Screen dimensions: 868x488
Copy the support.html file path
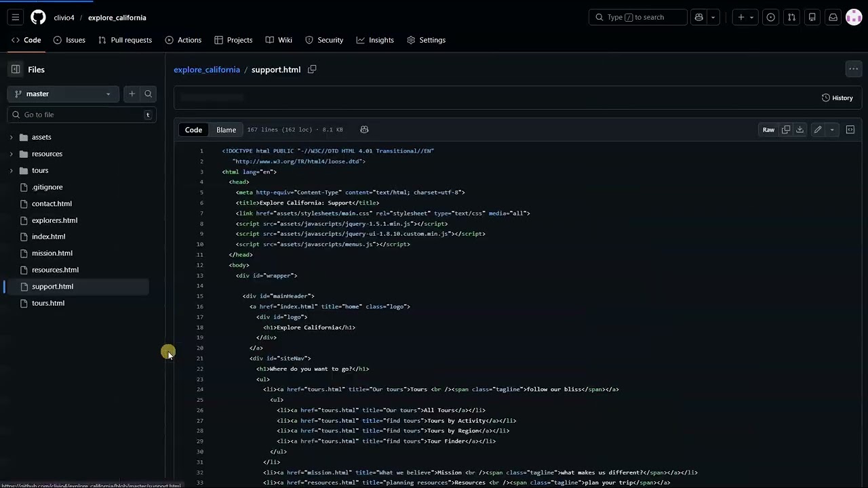(x=312, y=69)
